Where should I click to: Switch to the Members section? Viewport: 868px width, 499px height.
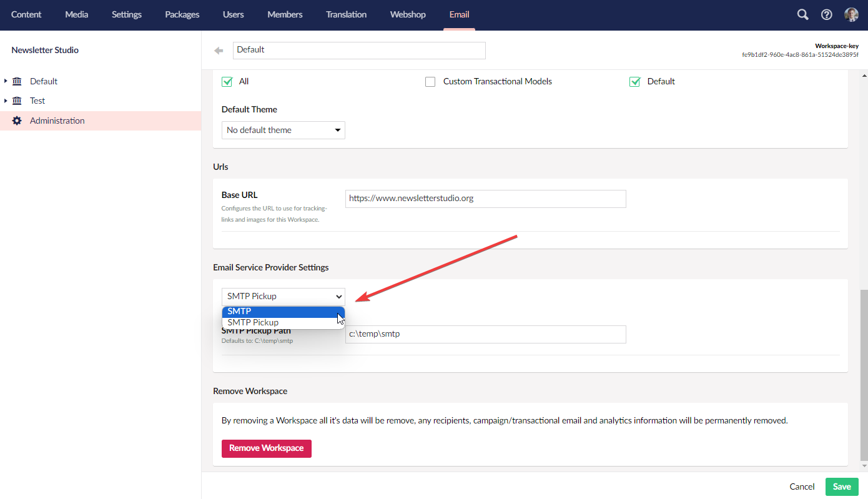[x=285, y=14]
